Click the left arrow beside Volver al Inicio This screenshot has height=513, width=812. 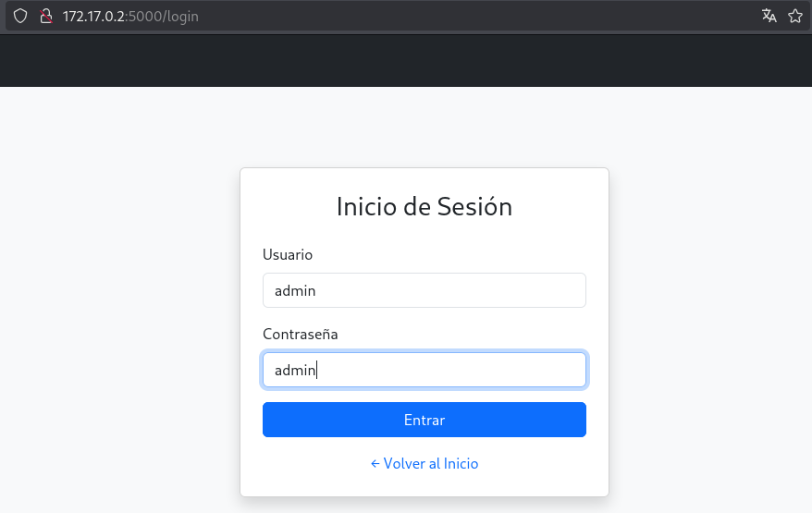tap(375, 464)
